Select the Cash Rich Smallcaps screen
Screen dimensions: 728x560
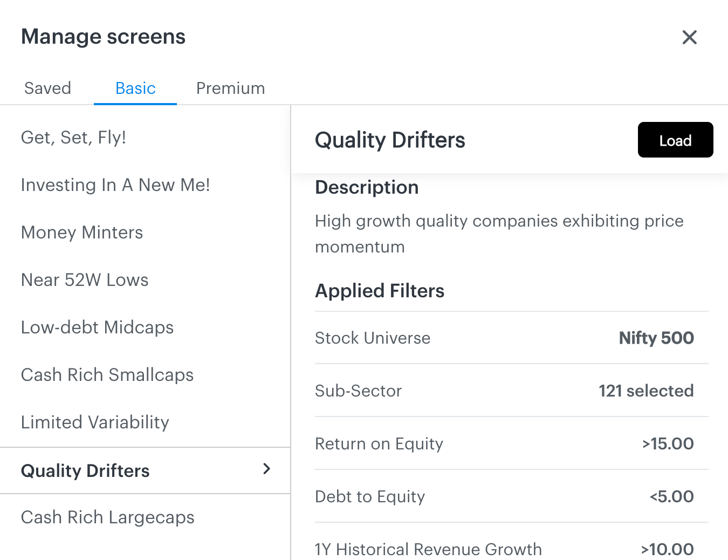(107, 375)
